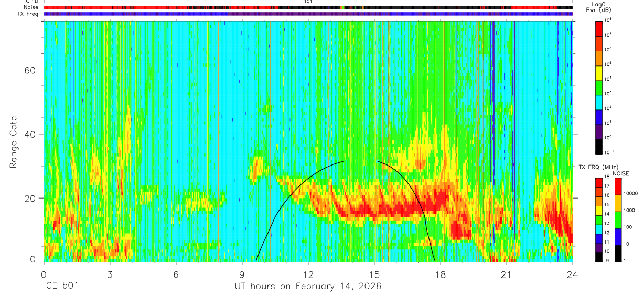The height and width of the screenshot is (297, 644).
Task: Click the green segment of NOISE colorbar
Action: click(619, 220)
